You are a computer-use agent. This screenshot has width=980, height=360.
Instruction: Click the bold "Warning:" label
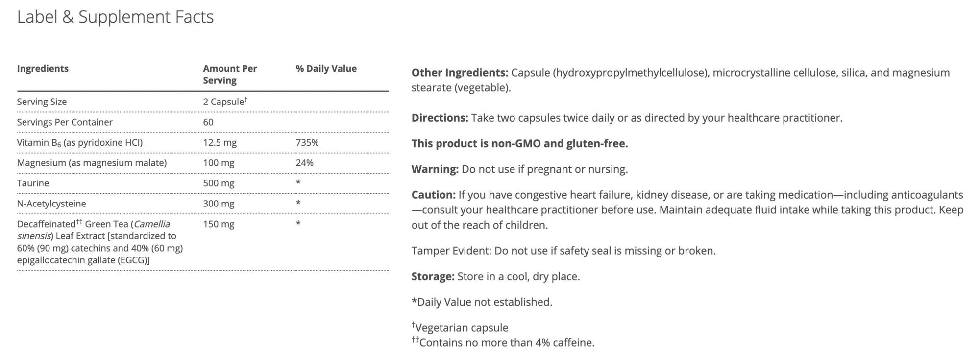click(435, 169)
